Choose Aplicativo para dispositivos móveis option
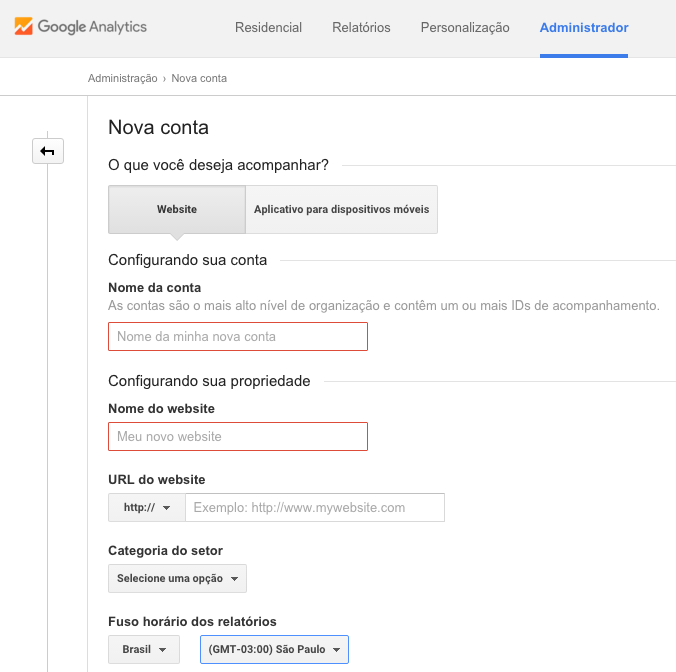676x672 pixels. pos(341,210)
